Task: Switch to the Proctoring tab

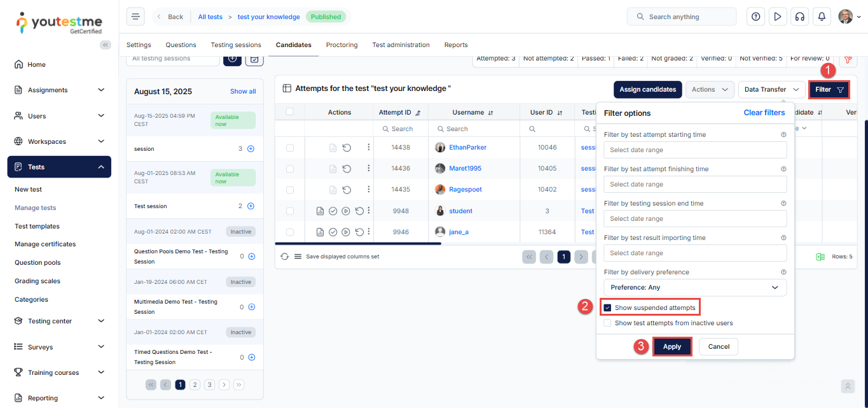Action: pos(341,45)
